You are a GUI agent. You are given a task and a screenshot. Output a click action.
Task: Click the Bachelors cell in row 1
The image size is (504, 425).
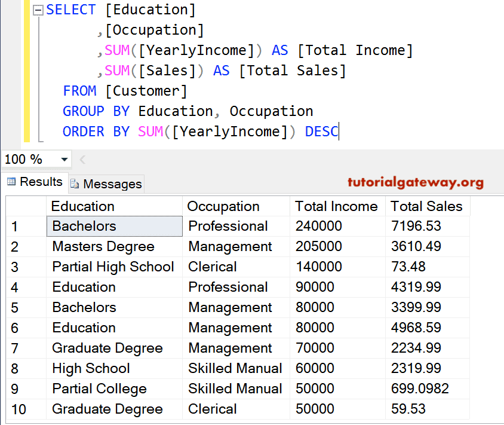pyautogui.click(x=113, y=227)
